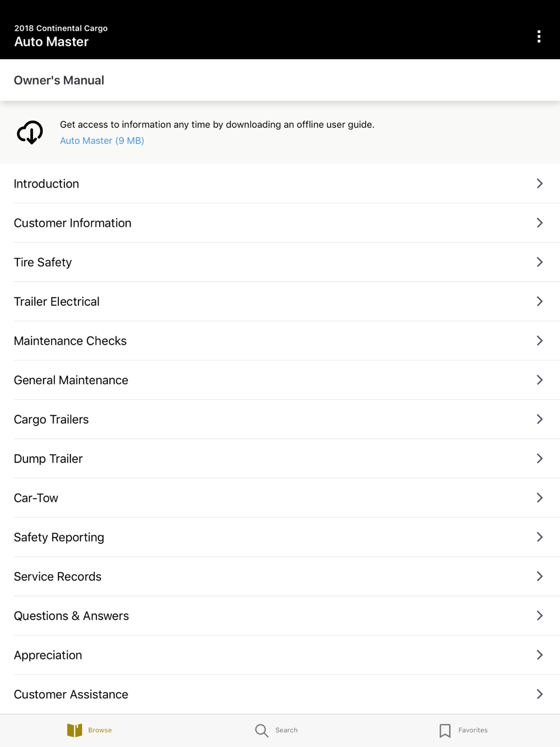Tap the Favorites bookmark icon
The height and width of the screenshot is (747, 560).
tap(445, 730)
